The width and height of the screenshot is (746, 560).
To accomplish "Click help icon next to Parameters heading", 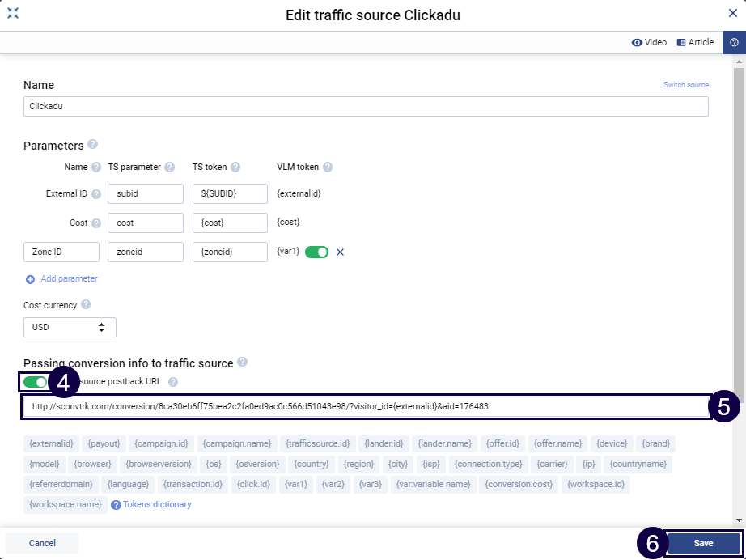I will 93,145.
